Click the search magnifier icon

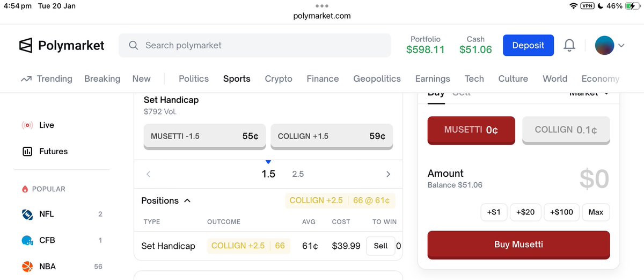pyautogui.click(x=134, y=46)
